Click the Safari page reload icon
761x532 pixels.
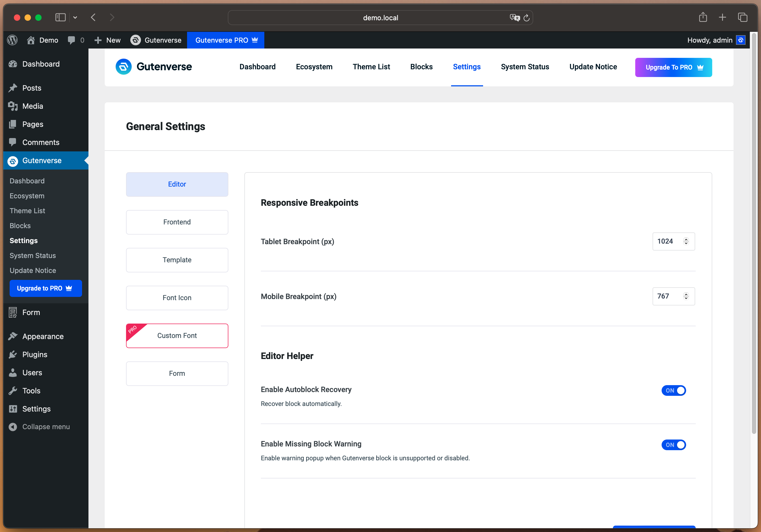[x=526, y=18]
